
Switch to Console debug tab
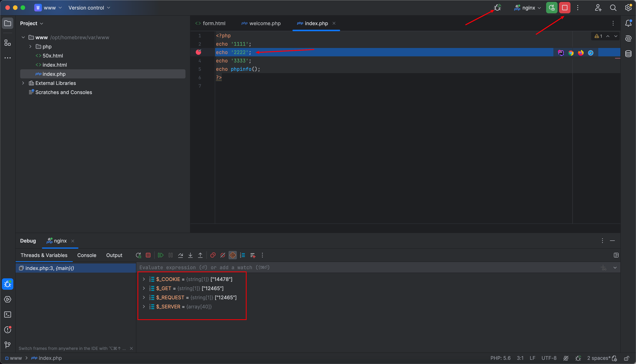point(87,255)
